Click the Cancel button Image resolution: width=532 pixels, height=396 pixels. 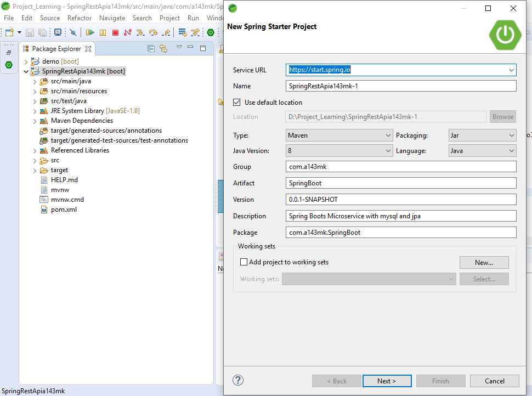pyautogui.click(x=494, y=381)
